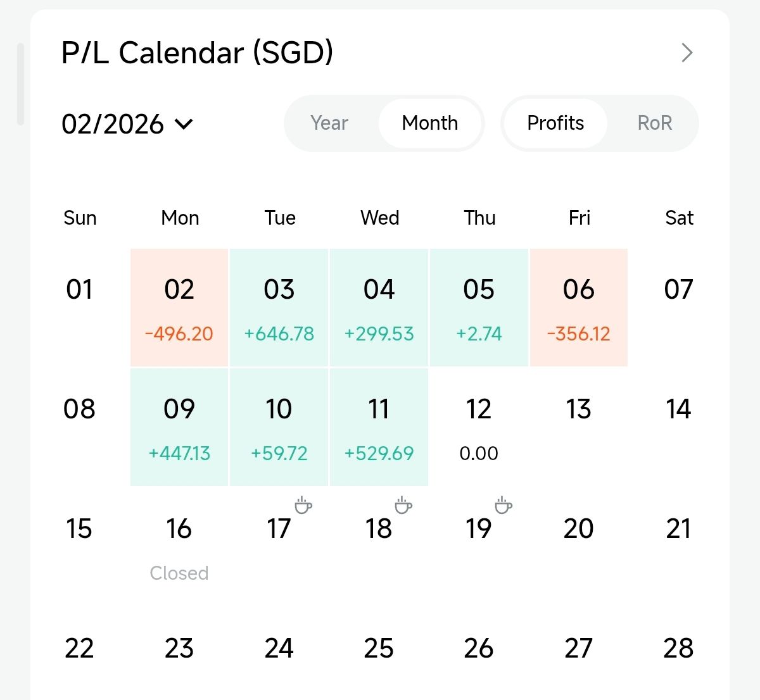Choose day 09 showing +447.13
The height and width of the screenshot is (700, 760).
coord(179,427)
